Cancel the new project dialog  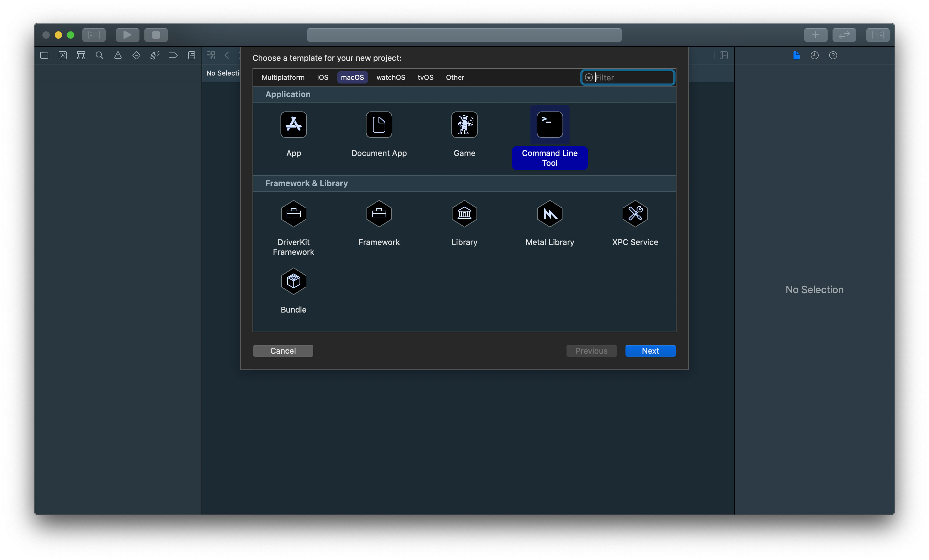283,351
